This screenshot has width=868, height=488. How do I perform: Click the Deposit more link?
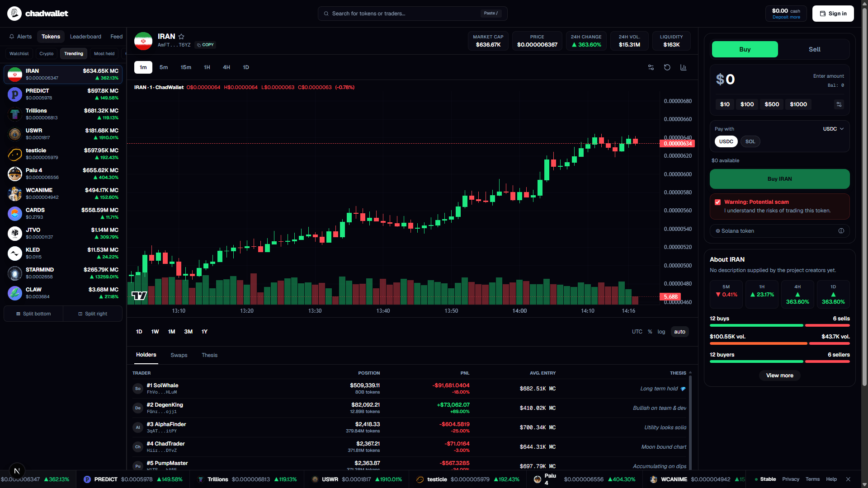pyautogui.click(x=786, y=17)
